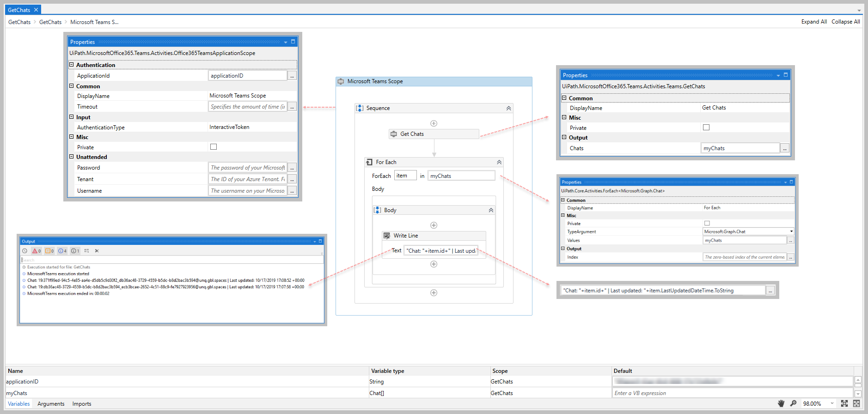This screenshot has width=868, height=414.
Task: Open the Username expression editor ellipsis
Action: click(292, 191)
